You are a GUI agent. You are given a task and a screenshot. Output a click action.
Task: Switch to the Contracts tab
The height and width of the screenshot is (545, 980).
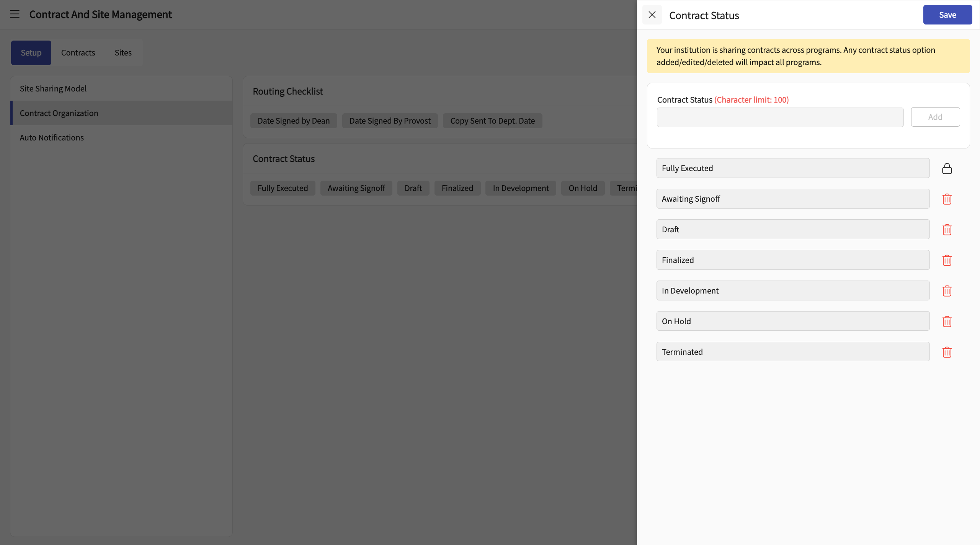click(x=78, y=53)
